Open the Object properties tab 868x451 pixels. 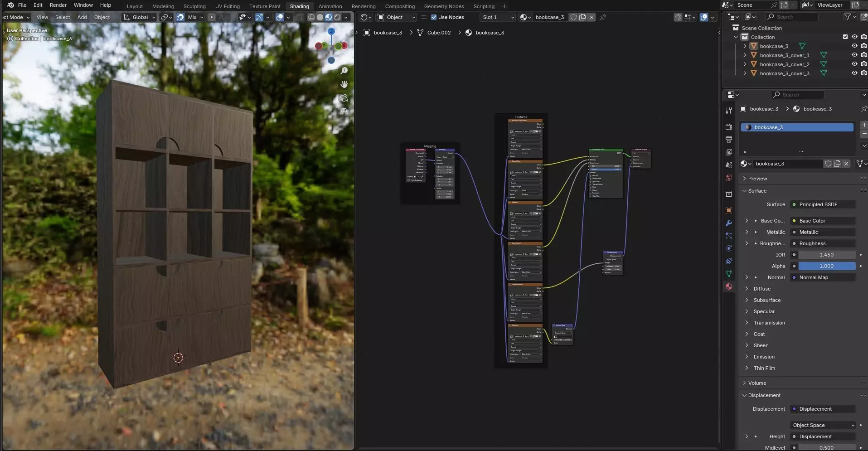[729, 210]
